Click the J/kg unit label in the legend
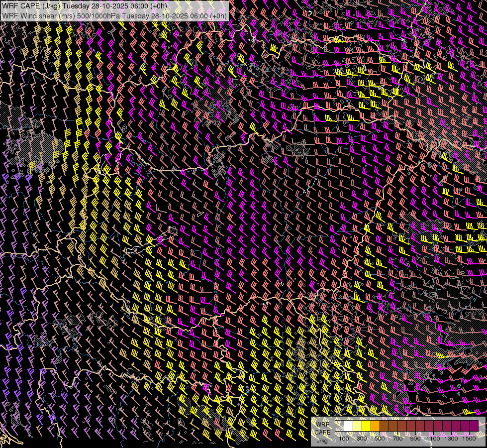This screenshot has width=487, height=448. click(x=322, y=441)
